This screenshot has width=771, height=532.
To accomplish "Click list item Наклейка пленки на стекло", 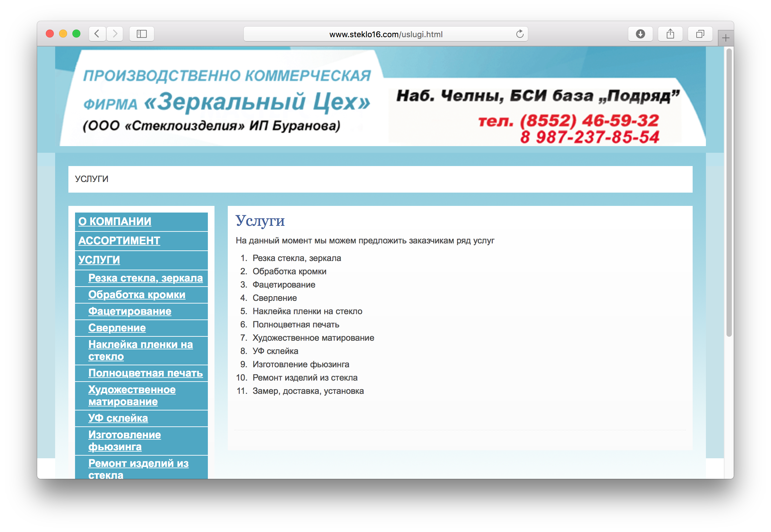I will (307, 312).
